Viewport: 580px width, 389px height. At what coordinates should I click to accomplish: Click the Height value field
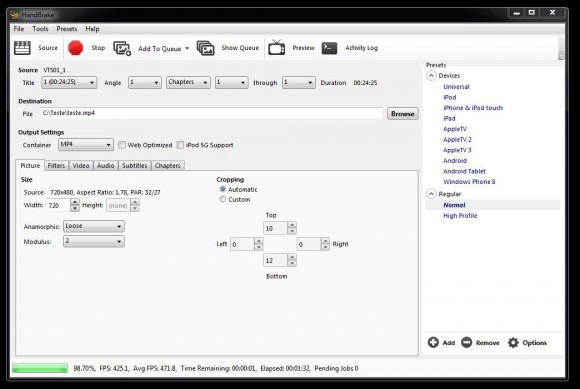[x=118, y=205]
